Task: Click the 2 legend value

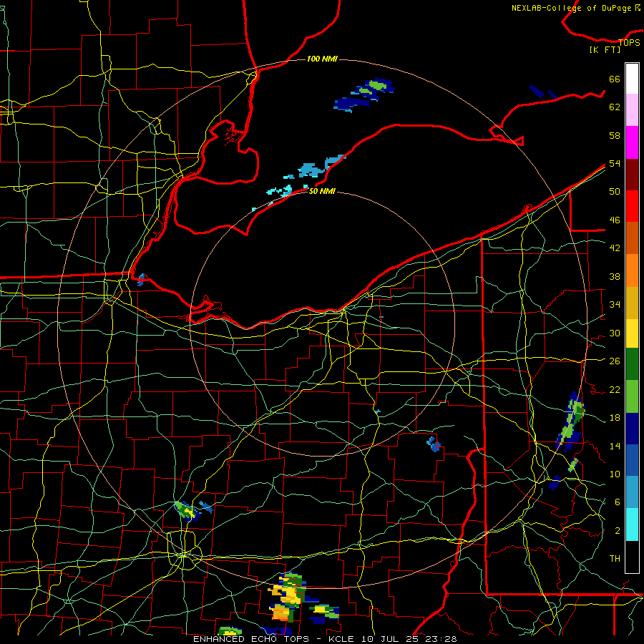Action: (617, 531)
